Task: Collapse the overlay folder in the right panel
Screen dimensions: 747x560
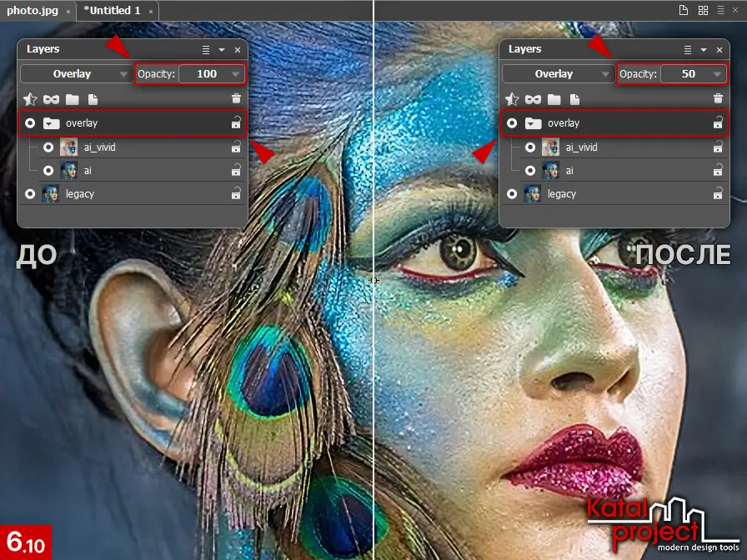Action: 533,123
